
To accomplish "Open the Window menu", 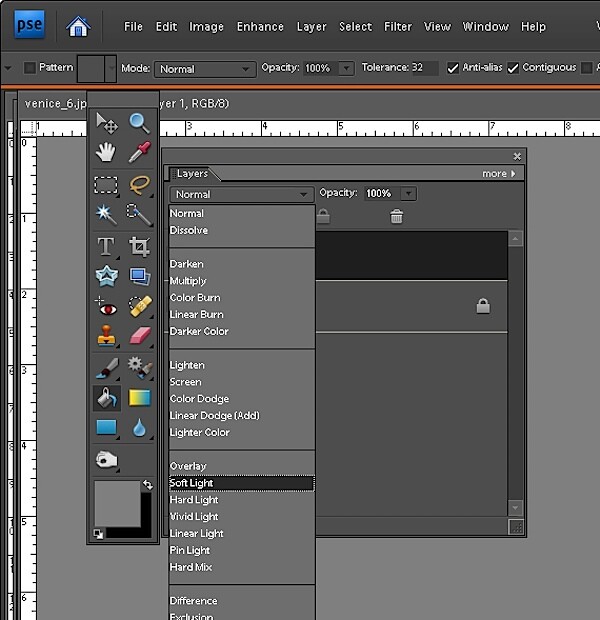I will click(485, 26).
